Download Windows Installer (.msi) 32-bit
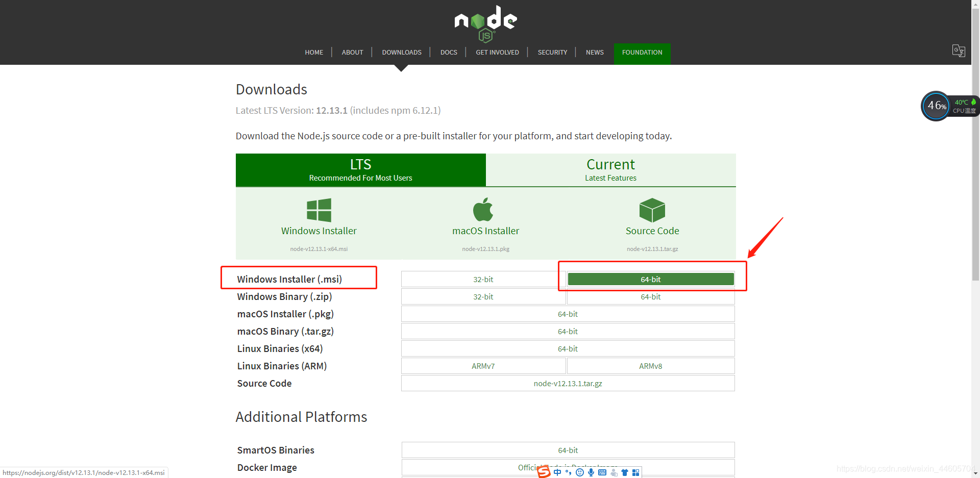 483,279
